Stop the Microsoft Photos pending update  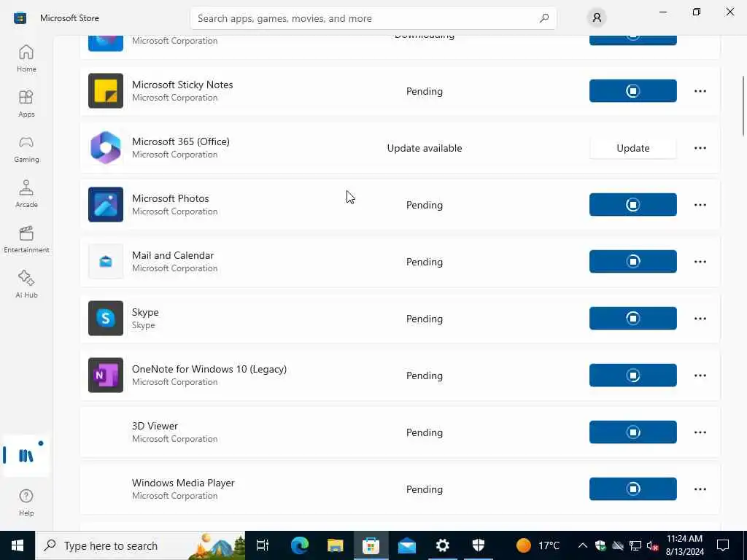coord(632,205)
